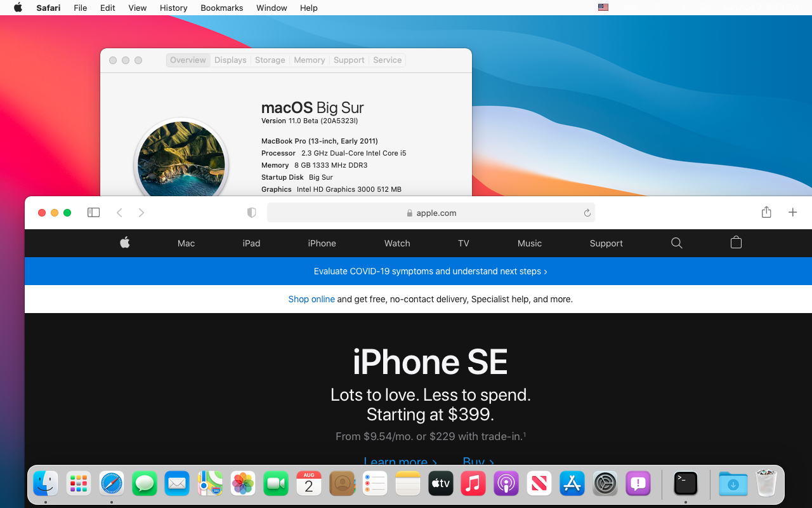Viewport: 812px width, 508px height.
Task: Follow the Shop online link
Action: tap(311, 299)
